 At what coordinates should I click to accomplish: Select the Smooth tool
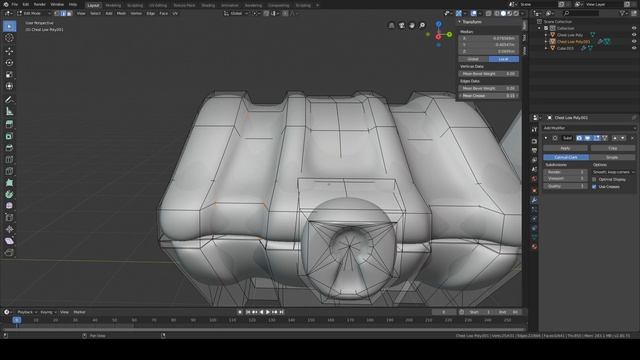tap(9, 206)
